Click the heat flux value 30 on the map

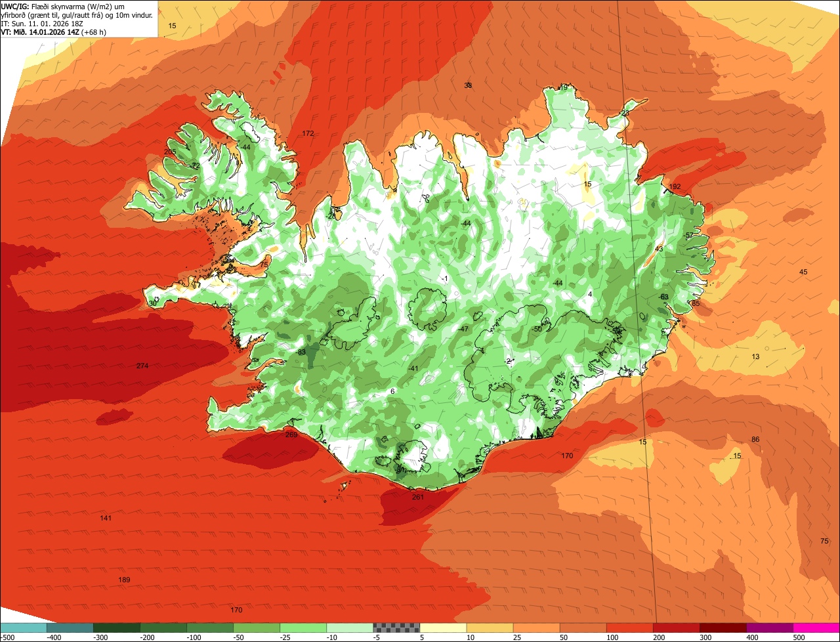152,303
